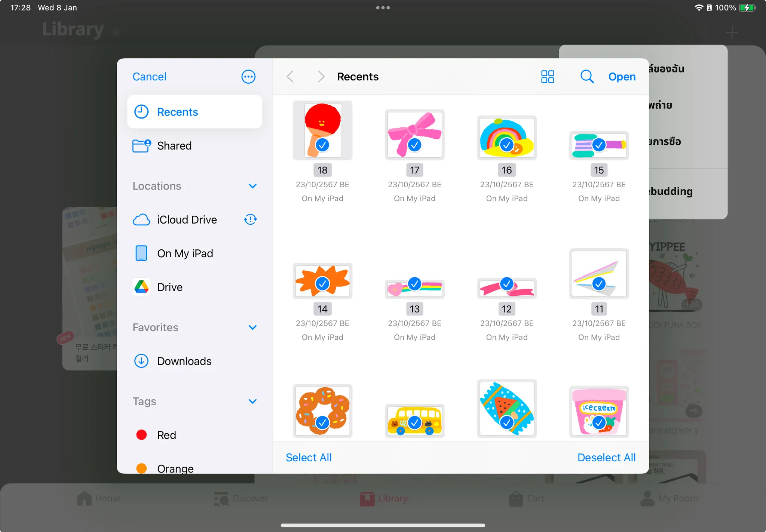
Task: Open the more options ellipsis menu
Action: (248, 77)
